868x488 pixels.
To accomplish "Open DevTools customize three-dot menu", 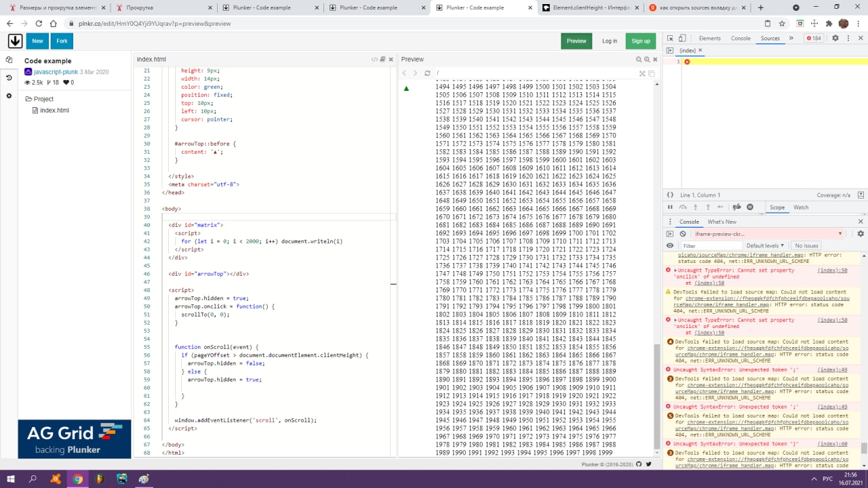I will pyautogui.click(x=848, y=39).
